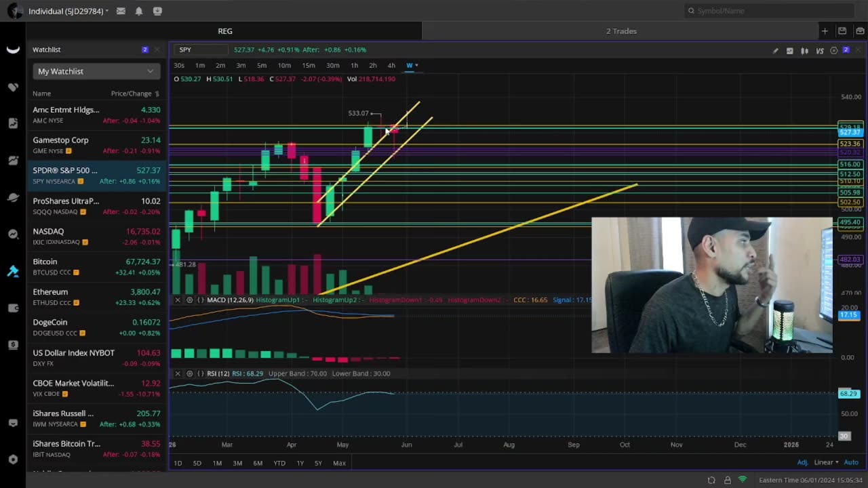Select ProShares UltraPro SQQQ row
868x488 pixels.
click(x=96, y=206)
